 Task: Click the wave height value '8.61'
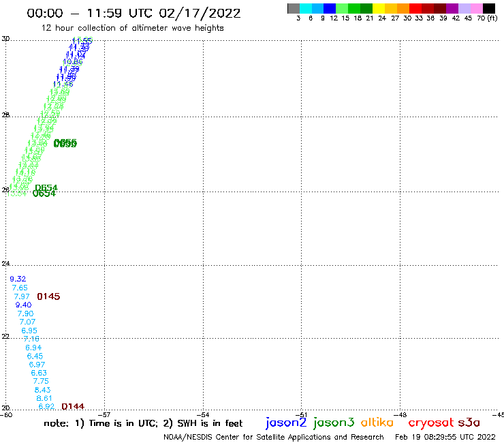(x=44, y=398)
